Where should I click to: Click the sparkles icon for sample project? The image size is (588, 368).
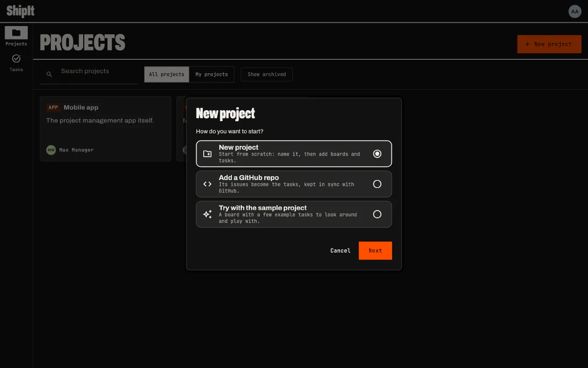pos(207,214)
